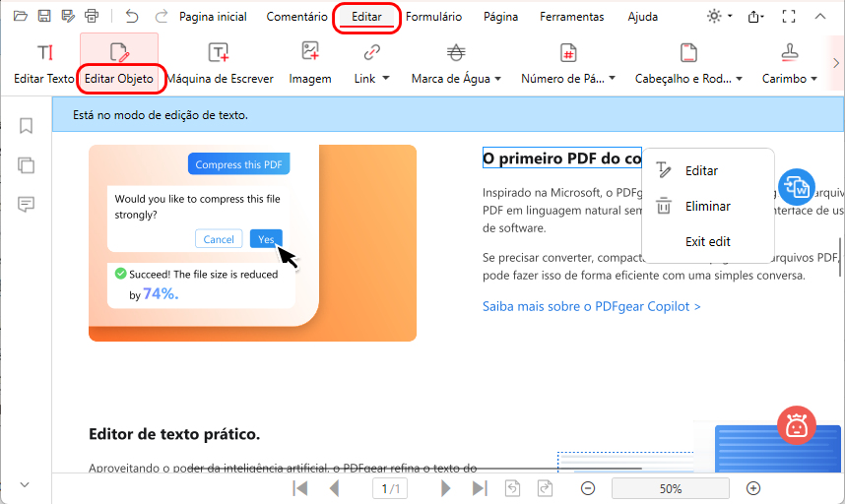Click the Cabeçalho e Rodapé icon
This screenshot has width=845, height=504.
[x=688, y=52]
